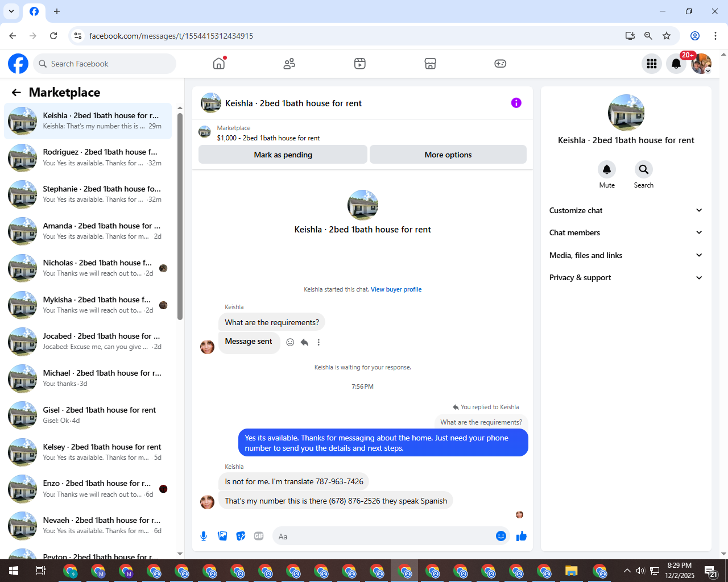Screen dimensions: 728x582
Task: Open Stephanie conversation
Action: click(x=88, y=194)
